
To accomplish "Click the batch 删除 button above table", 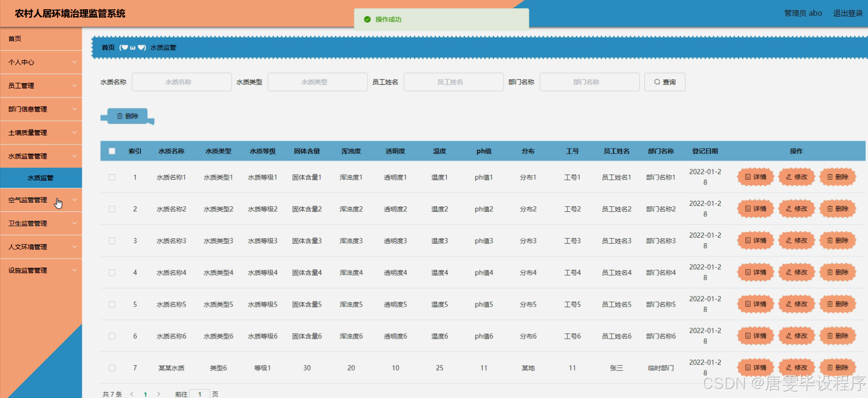I will coord(127,116).
